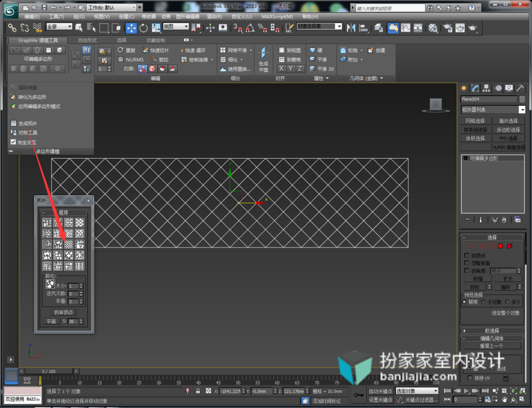This screenshot has height=408, width=532.
Task: Toggle the 3D Snaps button
Action: (238, 28)
